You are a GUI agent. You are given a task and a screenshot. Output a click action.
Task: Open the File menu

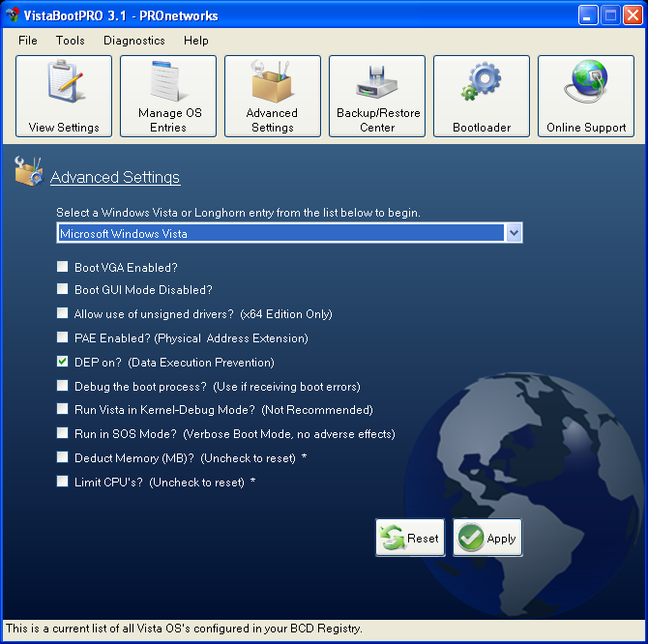pyautogui.click(x=28, y=41)
